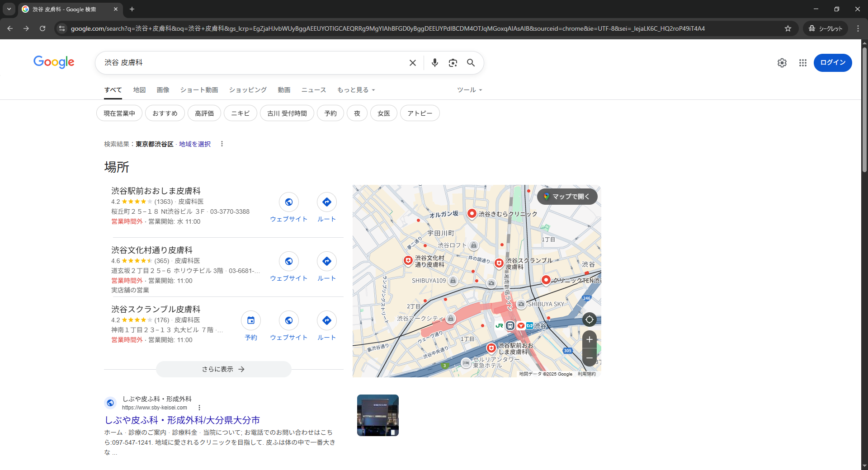Switch to the ショッピング tab

click(248, 90)
